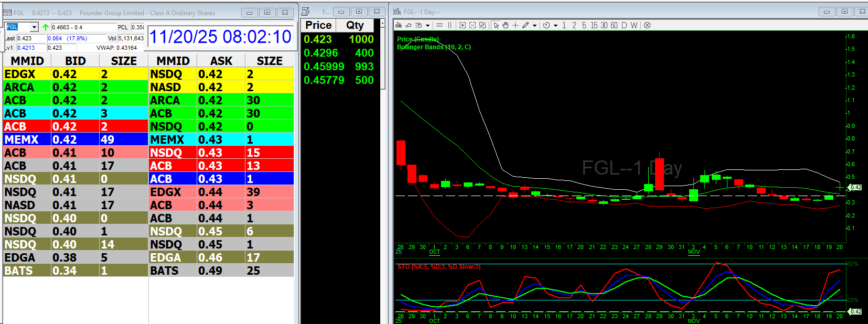Expand the pencil drawing tool dropdown arrow
The height and width of the screenshot is (324, 868).
534,25
